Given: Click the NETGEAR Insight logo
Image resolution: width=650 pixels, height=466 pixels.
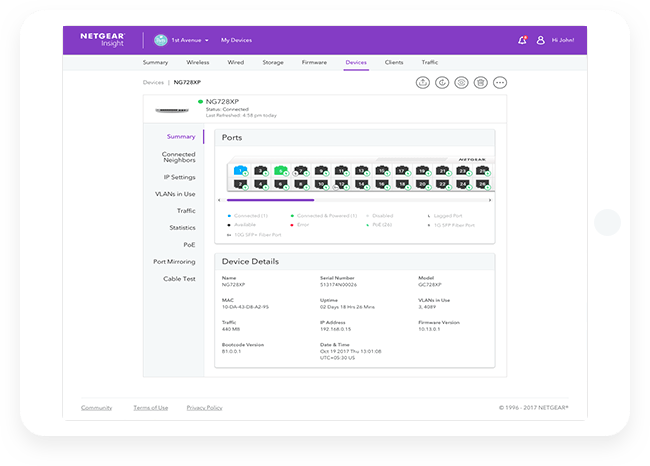Looking at the screenshot, I should 102,39.
